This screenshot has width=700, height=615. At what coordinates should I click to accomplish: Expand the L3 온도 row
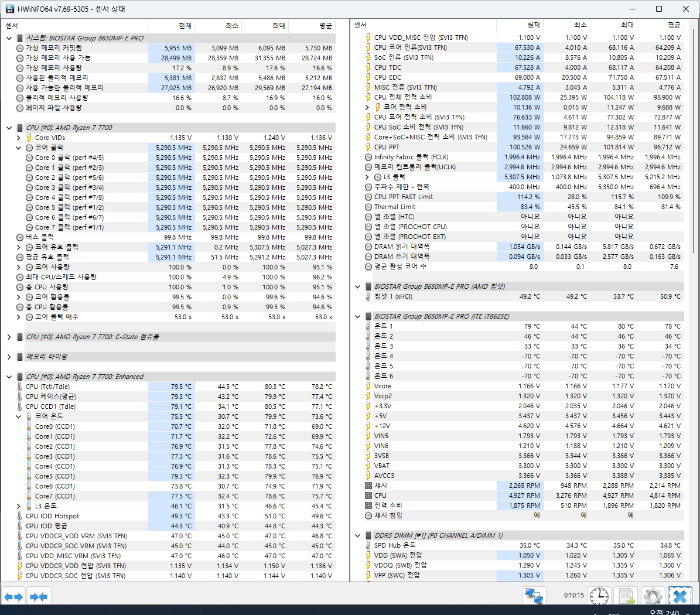click(x=18, y=506)
